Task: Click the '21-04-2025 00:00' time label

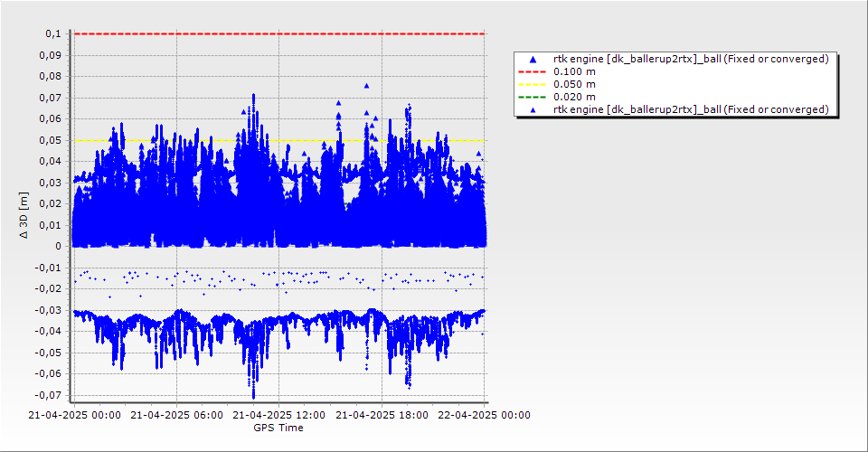Action: click(x=75, y=415)
